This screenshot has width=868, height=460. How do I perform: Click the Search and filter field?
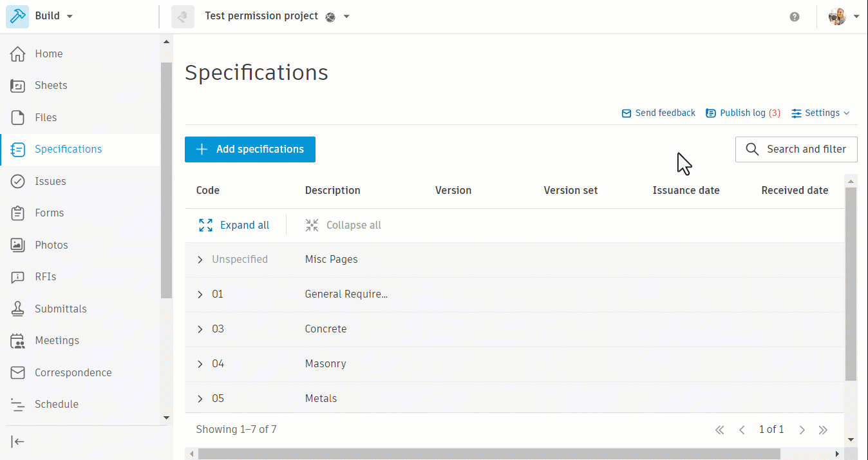[796, 149]
